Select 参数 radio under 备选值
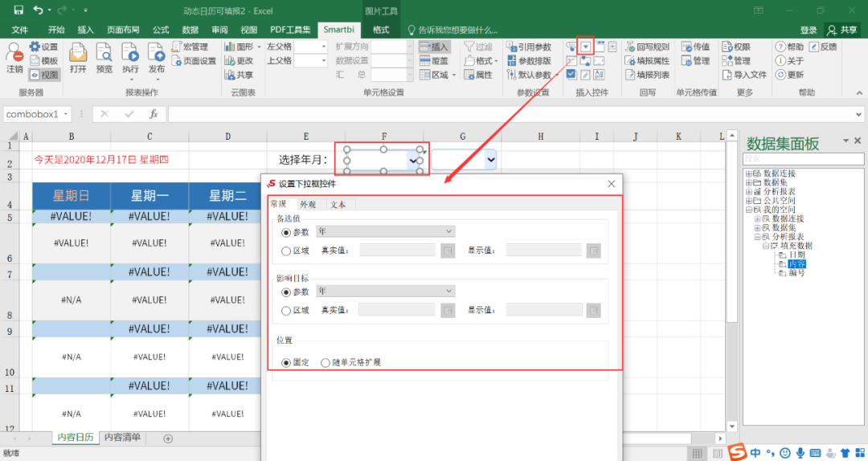The height and width of the screenshot is (461, 868). 285,232
